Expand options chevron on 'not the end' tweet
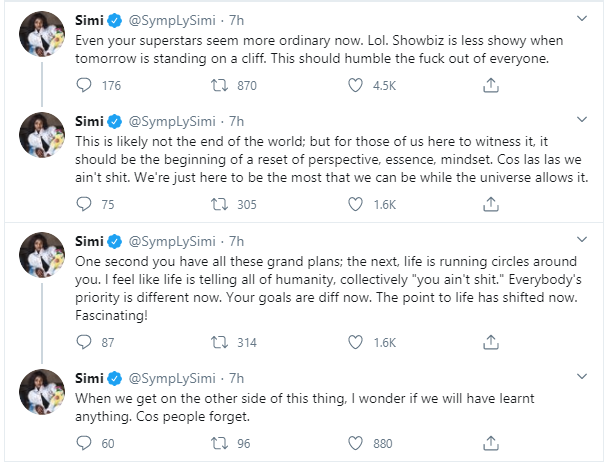The image size is (605, 462). pyautogui.click(x=583, y=120)
